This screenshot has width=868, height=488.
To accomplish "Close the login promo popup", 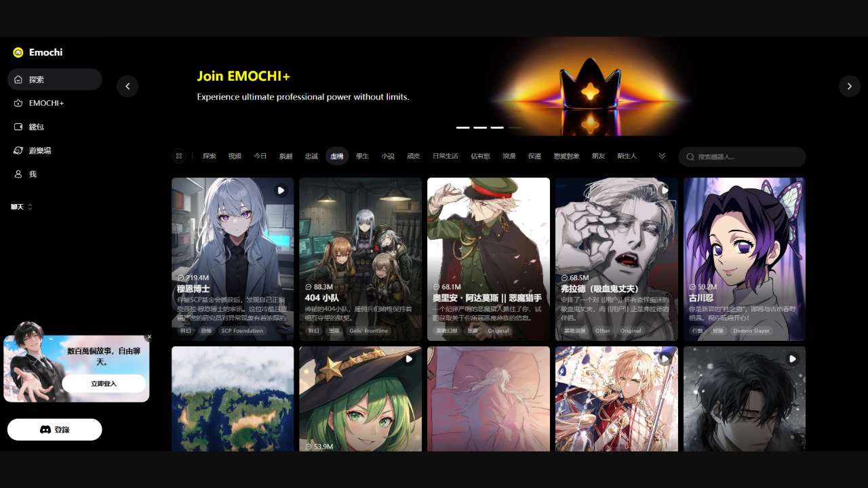I will click(x=149, y=337).
